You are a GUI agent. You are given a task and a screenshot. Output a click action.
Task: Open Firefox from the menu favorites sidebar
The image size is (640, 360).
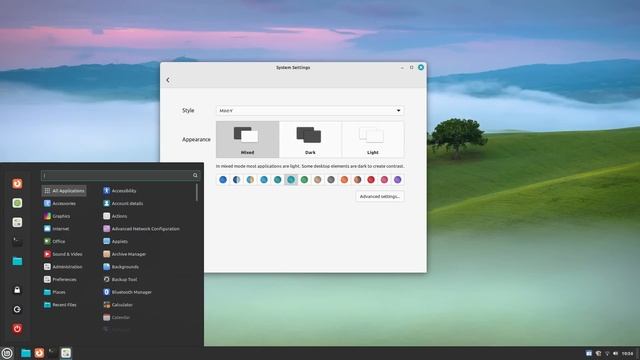coord(17,184)
